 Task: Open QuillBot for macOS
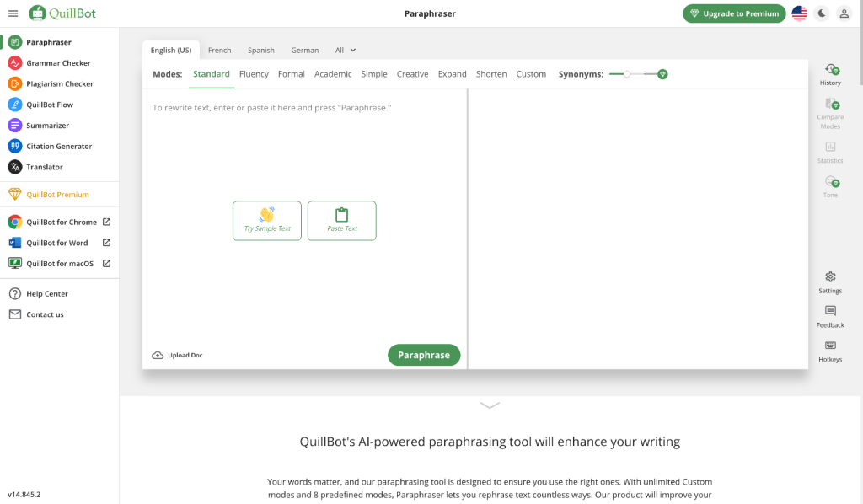pyautogui.click(x=60, y=264)
